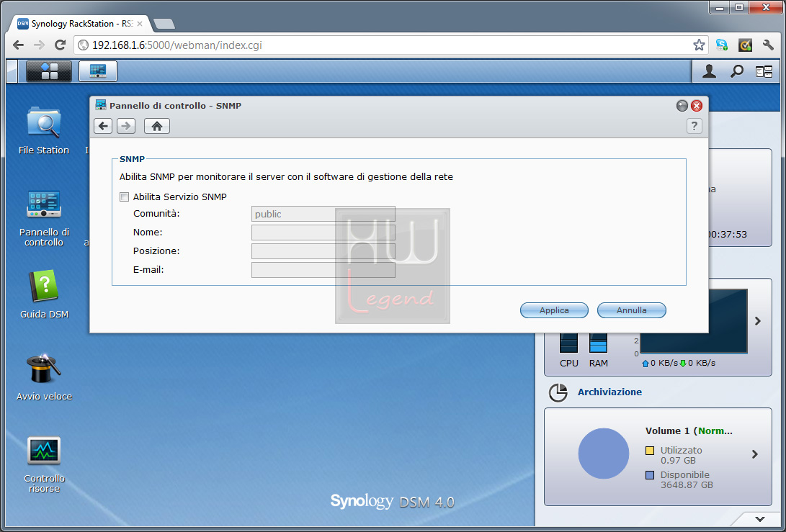Click the Disponibile blue legend swatch
Image resolution: width=786 pixels, height=532 pixels.
pyautogui.click(x=650, y=475)
